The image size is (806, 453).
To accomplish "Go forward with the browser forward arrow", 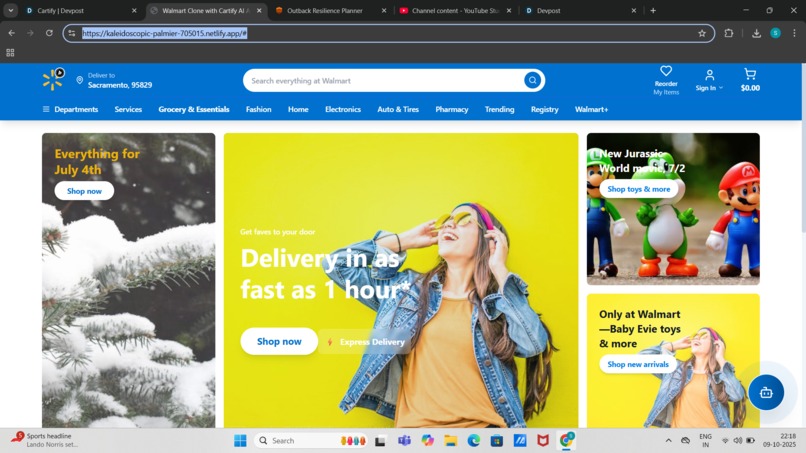I will pos(30,33).
